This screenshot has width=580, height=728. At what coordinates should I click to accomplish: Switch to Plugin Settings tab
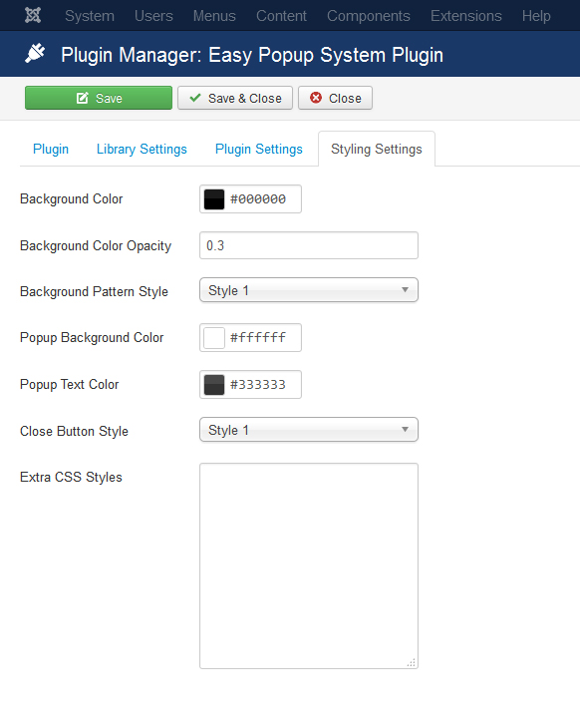click(x=259, y=149)
